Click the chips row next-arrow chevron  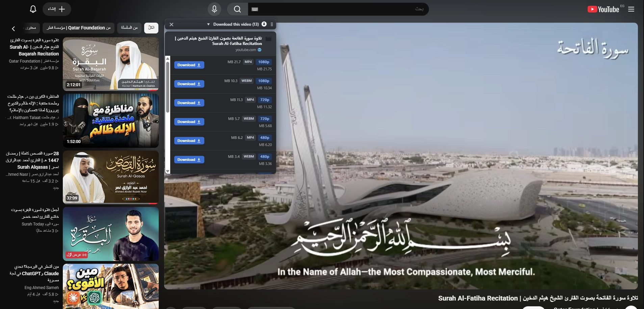coord(14,29)
